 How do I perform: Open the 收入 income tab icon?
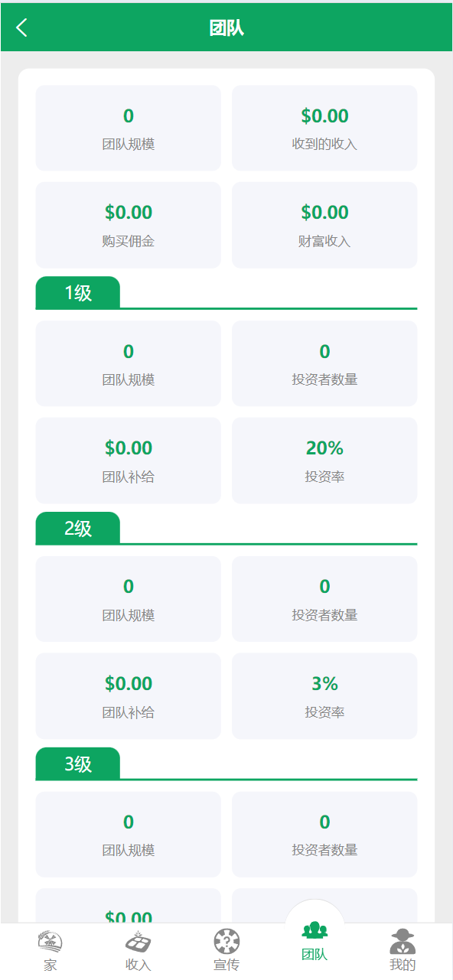point(139,941)
